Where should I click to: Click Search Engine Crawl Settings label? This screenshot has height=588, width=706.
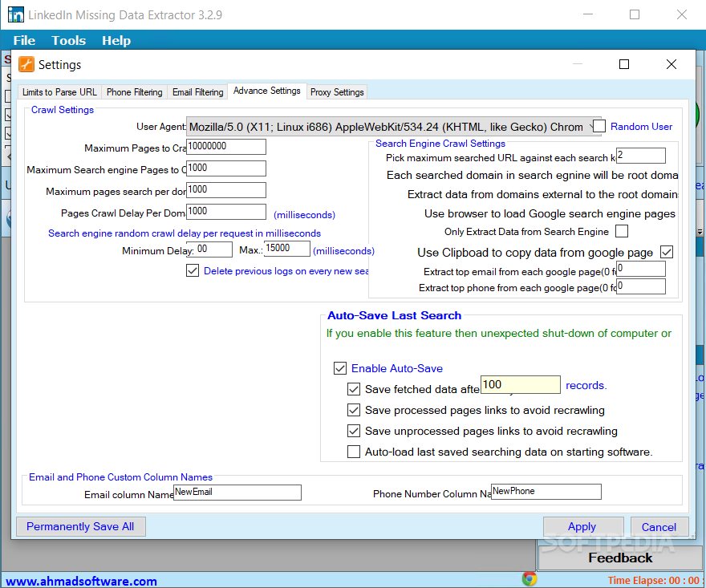click(440, 143)
